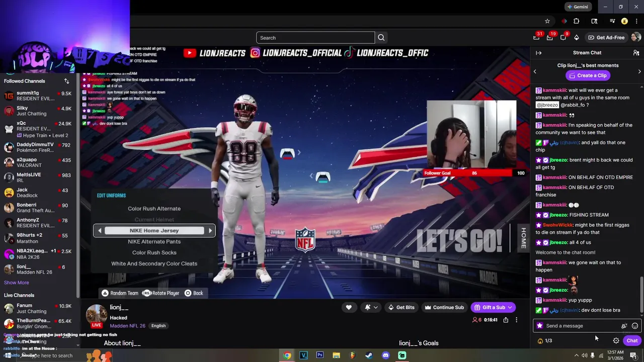Open whispers icon with 9 badge
Screen dimensions: 644x362
coord(563,37)
